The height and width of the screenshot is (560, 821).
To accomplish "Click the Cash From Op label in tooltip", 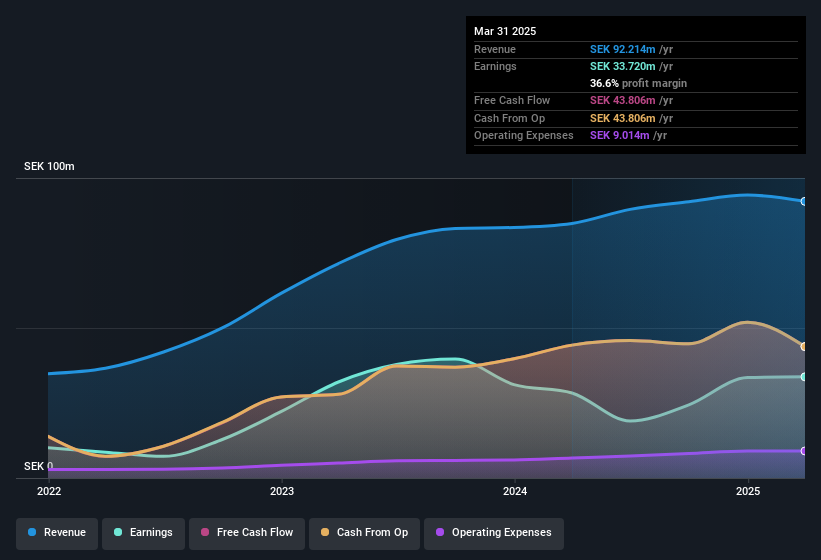I will pyautogui.click(x=509, y=118).
